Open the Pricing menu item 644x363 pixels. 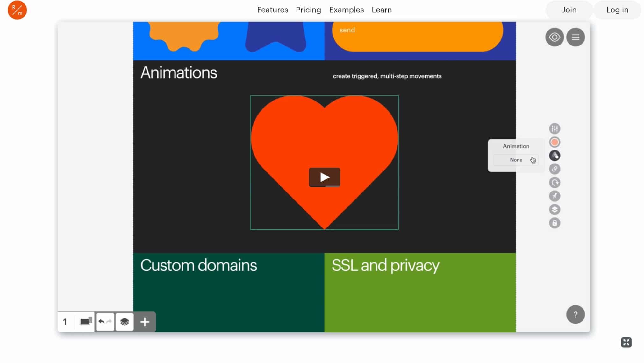pos(308,10)
